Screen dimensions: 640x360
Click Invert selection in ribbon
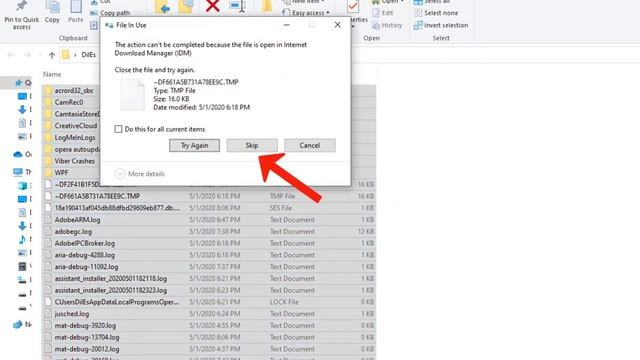click(441, 25)
